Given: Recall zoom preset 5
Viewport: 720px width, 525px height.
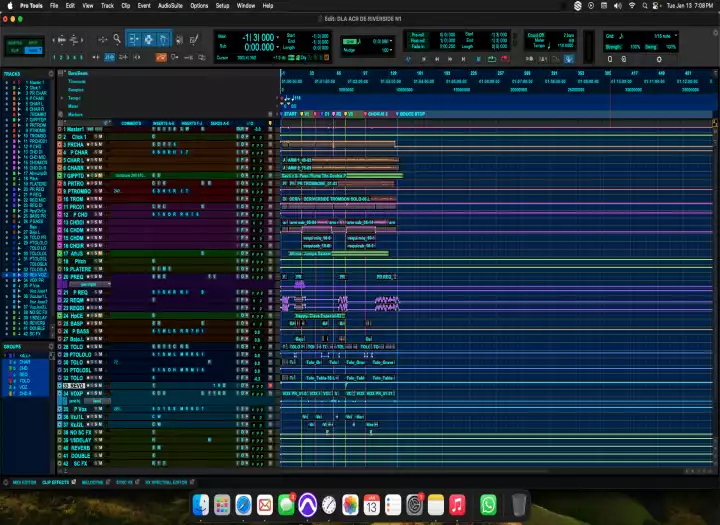Looking at the screenshot, I should pos(82,57).
